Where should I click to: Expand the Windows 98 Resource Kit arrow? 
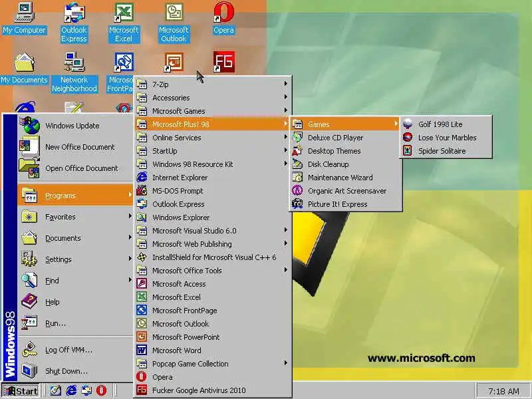coord(286,164)
